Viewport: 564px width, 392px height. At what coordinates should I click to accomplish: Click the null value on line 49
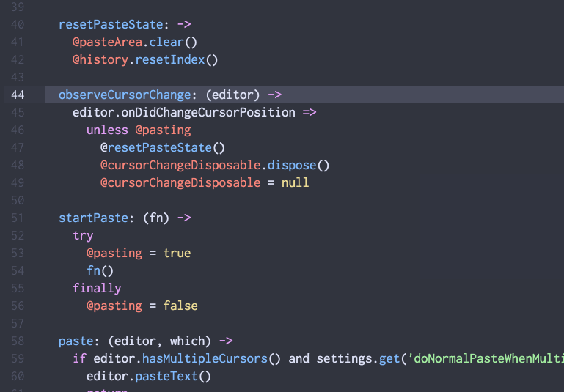pyautogui.click(x=295, y=183)
